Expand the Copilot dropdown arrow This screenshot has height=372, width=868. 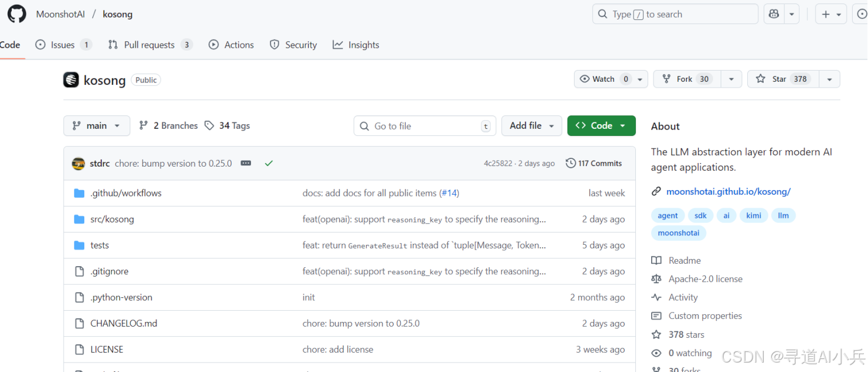click(792, 14)
